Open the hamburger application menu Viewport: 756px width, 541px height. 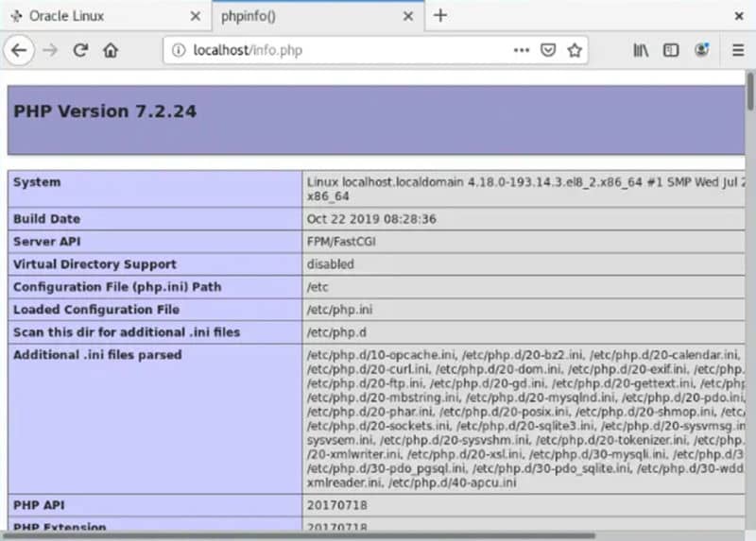pyautogui.click(x=738, y=50)
